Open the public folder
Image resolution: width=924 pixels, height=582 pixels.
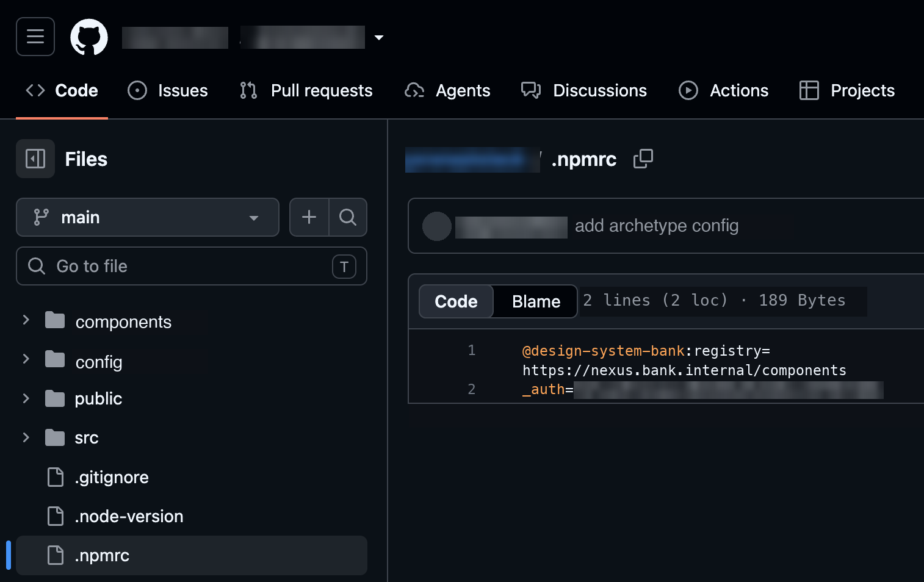98,398
